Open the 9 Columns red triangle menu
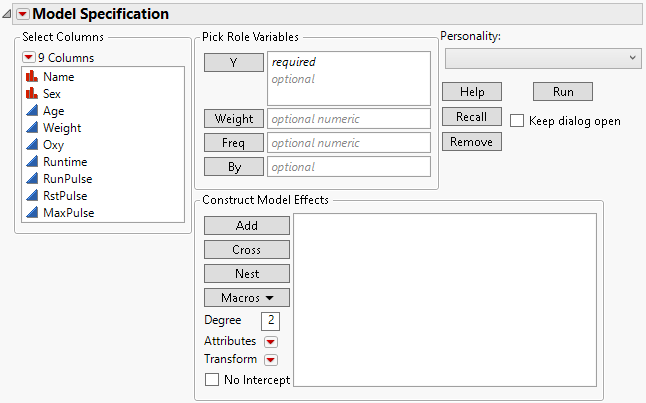Viewport: 646px width, 403px height. click(28, 57)
